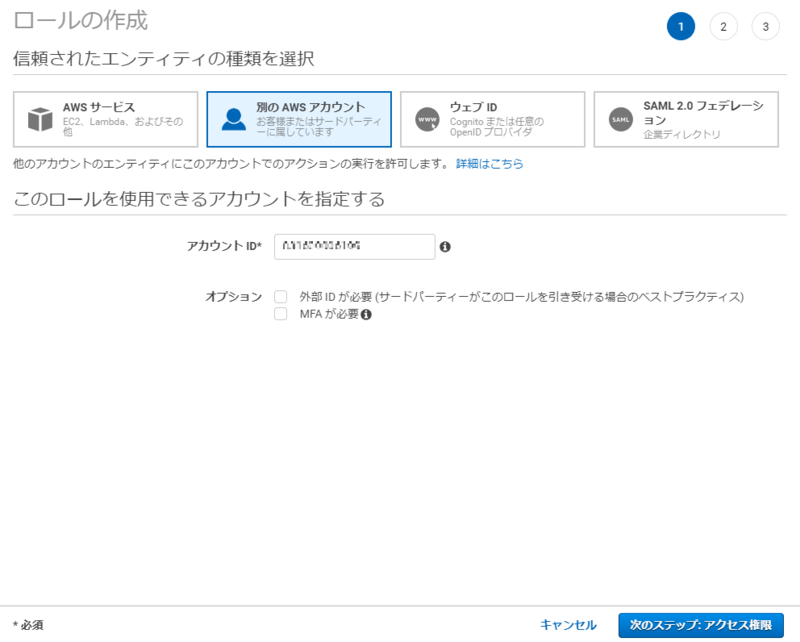
Task: Click the SAML badge icon
Action: [x=621, y=119]
